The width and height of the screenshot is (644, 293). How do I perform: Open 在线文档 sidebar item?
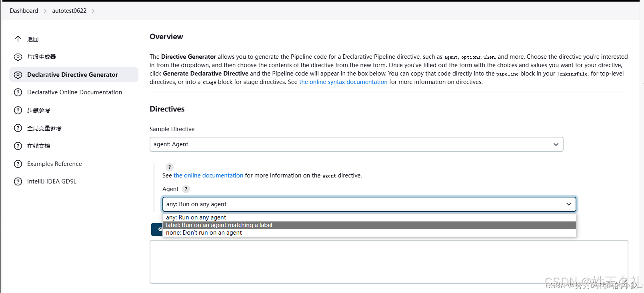point(39,146)
